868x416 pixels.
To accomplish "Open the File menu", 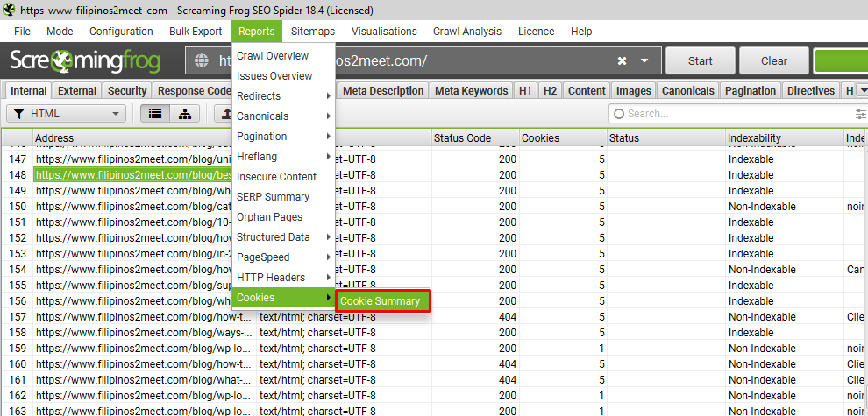I will [22, 32].
